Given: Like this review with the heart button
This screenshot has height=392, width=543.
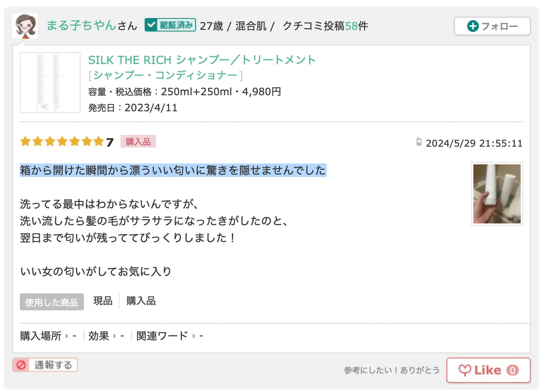Looking at the screenshot, I should [488, 370].
